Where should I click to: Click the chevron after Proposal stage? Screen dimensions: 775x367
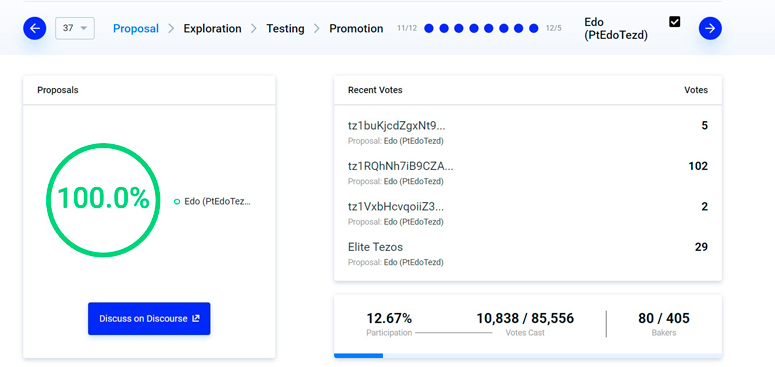171,29
